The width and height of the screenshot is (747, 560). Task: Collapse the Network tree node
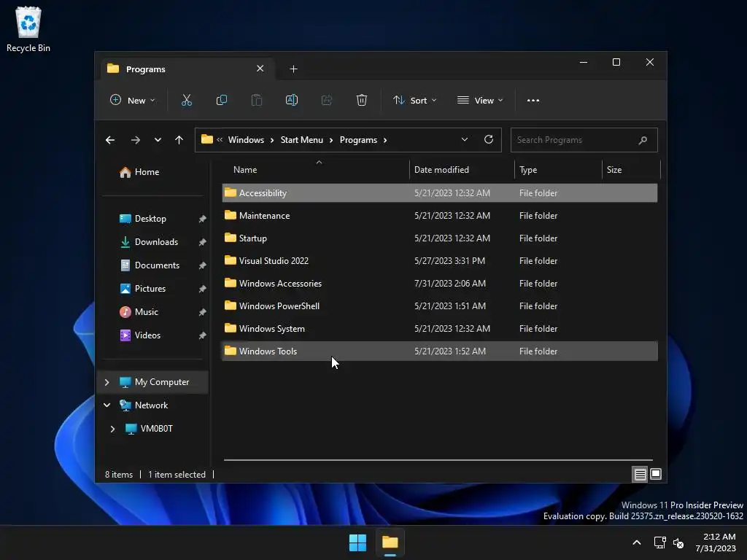point(107,405)
